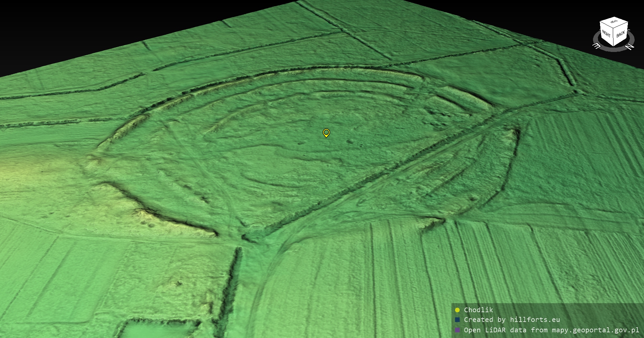Open the hillforts.eu credit link

[535, 320]
